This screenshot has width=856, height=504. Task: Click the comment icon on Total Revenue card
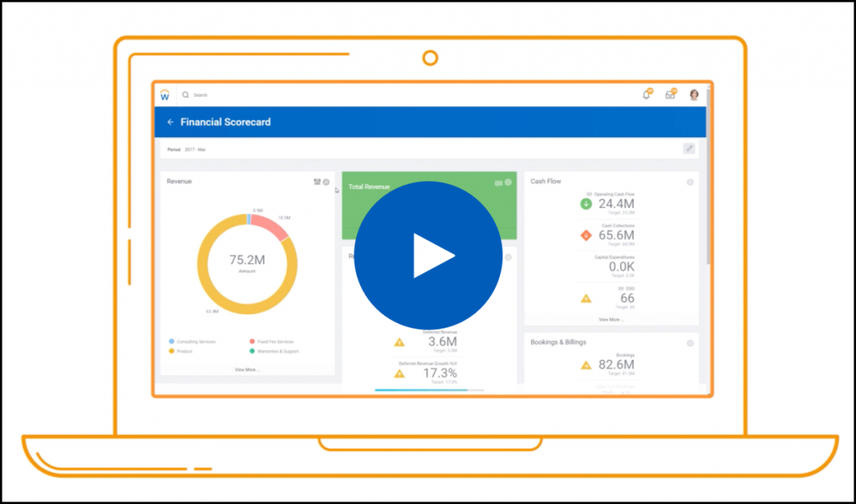497,183
